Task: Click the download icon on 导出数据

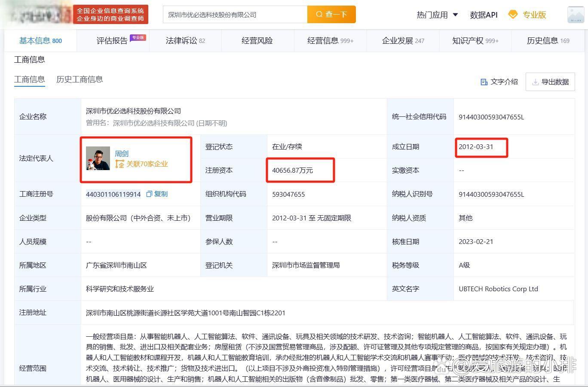Action: pyautogui.click(x=536, y=82)
